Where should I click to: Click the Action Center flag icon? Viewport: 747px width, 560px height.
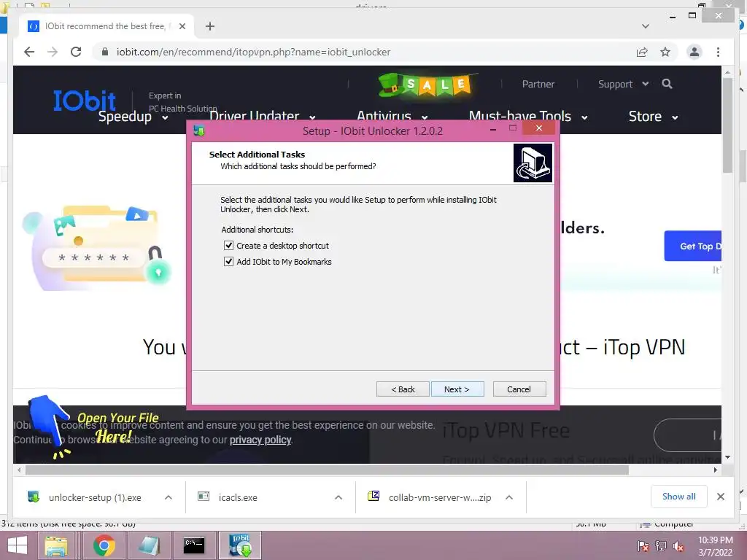[643, 546]
